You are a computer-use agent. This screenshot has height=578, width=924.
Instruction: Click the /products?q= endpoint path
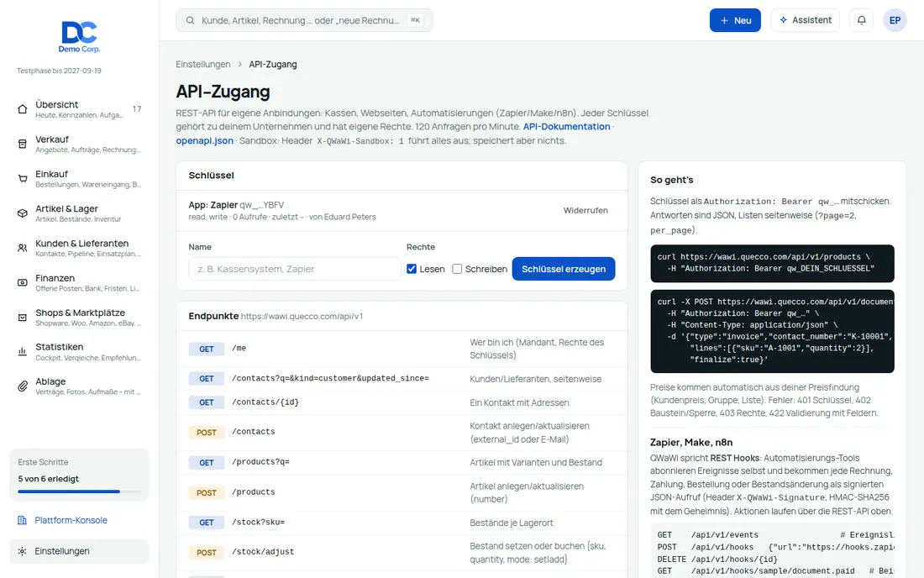click(260, 462)
